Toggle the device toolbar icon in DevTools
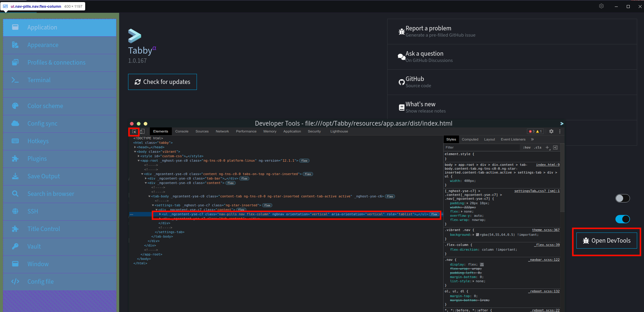The image size is (644, 312). point(142,131)
